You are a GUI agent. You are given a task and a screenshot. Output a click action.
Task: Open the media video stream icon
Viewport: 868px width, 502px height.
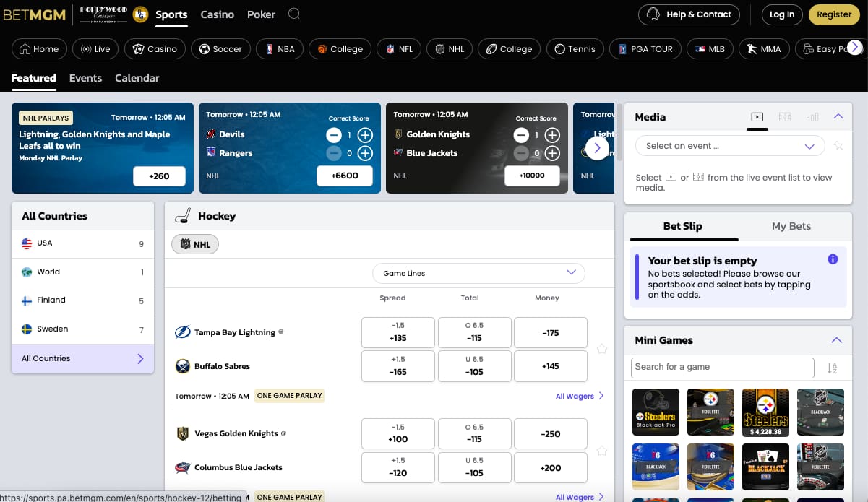coord(757,117)
